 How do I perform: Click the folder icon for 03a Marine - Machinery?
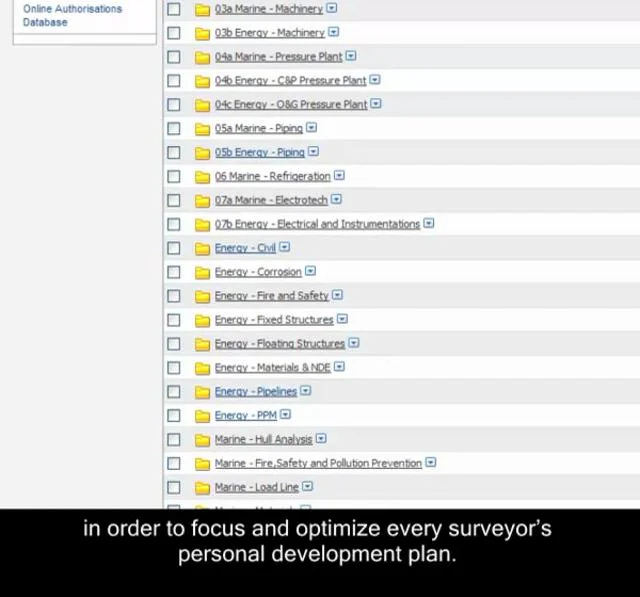pyautogui.click(x=202, y=9)
